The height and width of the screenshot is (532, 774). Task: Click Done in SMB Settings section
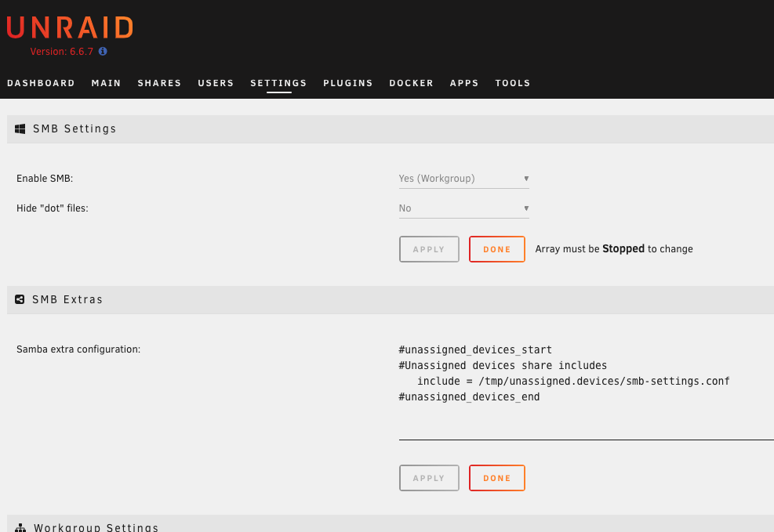497,249
